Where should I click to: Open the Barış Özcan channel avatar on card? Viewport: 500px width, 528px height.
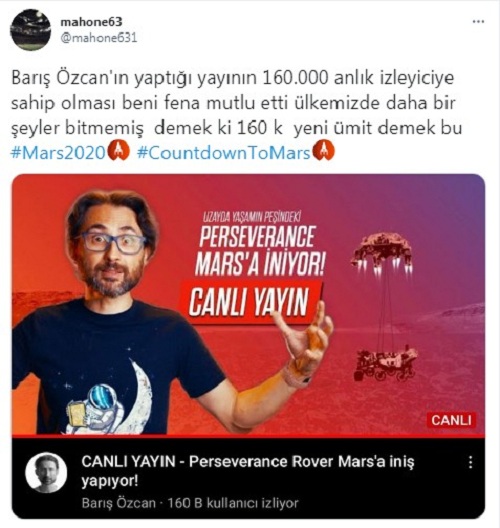pyautogui.click(x=46, y=472)
